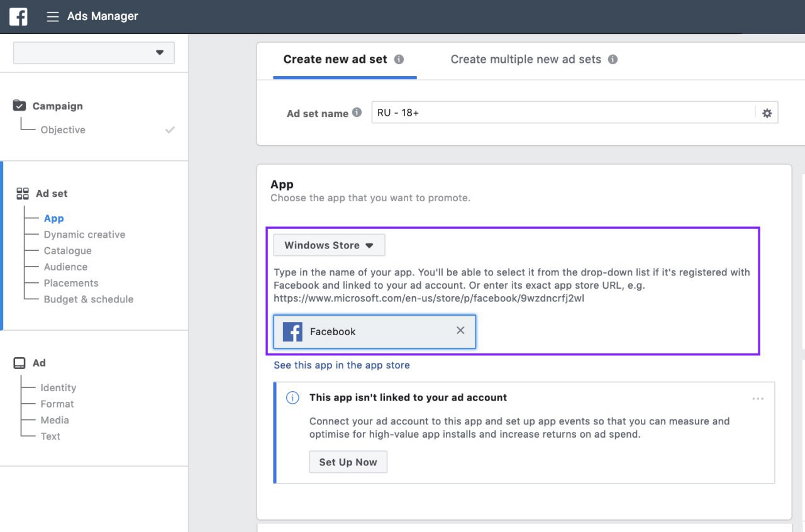Click info icon next to Ad set name
This screenshot has width=805, height=532.
coord(357,113)
